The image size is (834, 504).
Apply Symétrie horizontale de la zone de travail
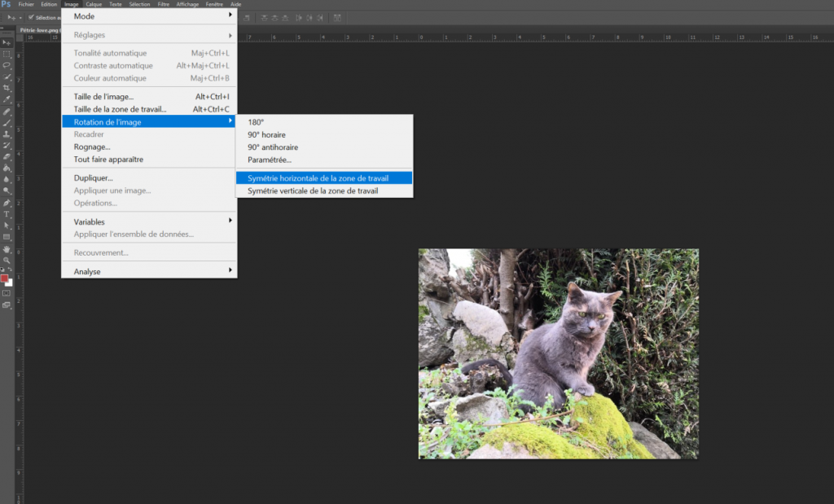(x=324, y=178)
